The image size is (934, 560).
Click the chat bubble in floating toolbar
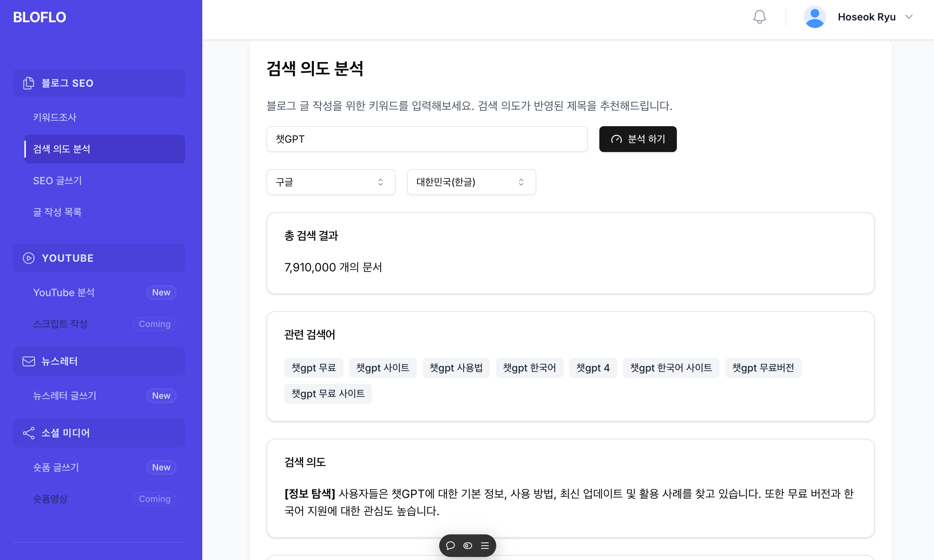451,545
